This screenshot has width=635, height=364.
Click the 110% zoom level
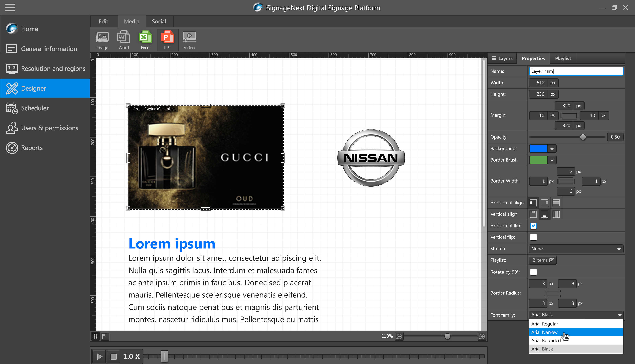[x=387, y=336]
